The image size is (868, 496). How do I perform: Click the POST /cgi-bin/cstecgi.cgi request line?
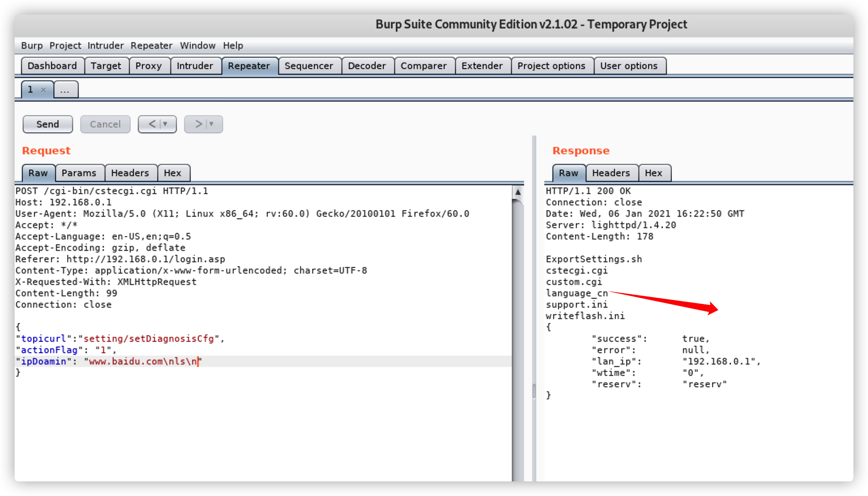[x=112, y=191]
